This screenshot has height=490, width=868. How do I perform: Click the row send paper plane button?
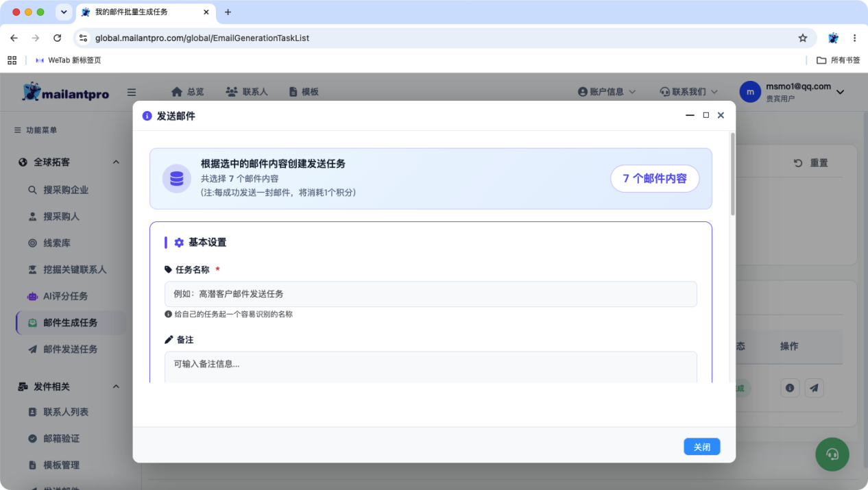click(814, 388)
